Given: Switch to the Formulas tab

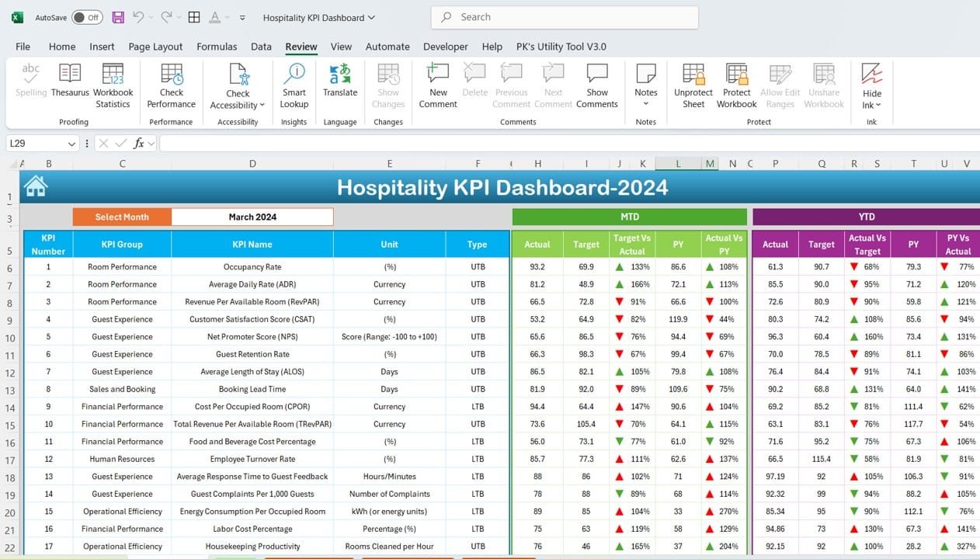Looking at the screenshot, I should pyautogui.click(x=217, y=47).
